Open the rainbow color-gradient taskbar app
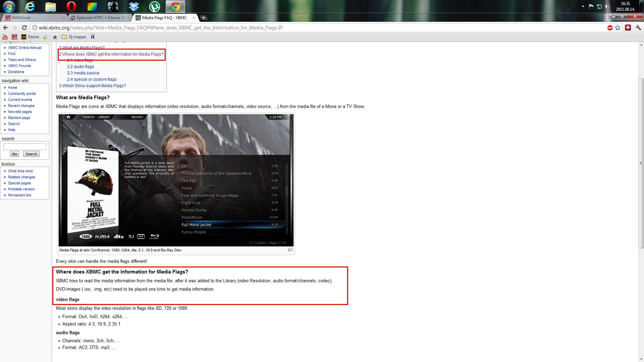Screen dimensions: 644x362 (x=92, y=6)
